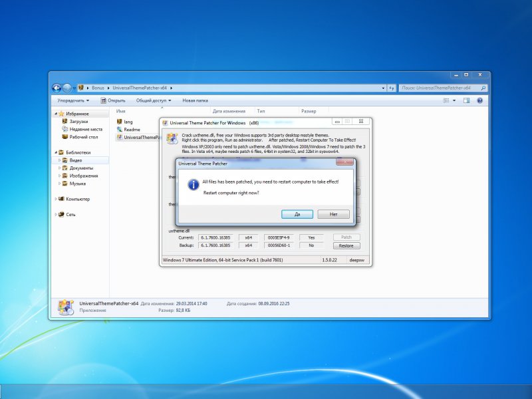Click uxtheme.dll current version 6.1.7600.16385 field
This screenshot has height=399, width=532.
coord(215,237)
